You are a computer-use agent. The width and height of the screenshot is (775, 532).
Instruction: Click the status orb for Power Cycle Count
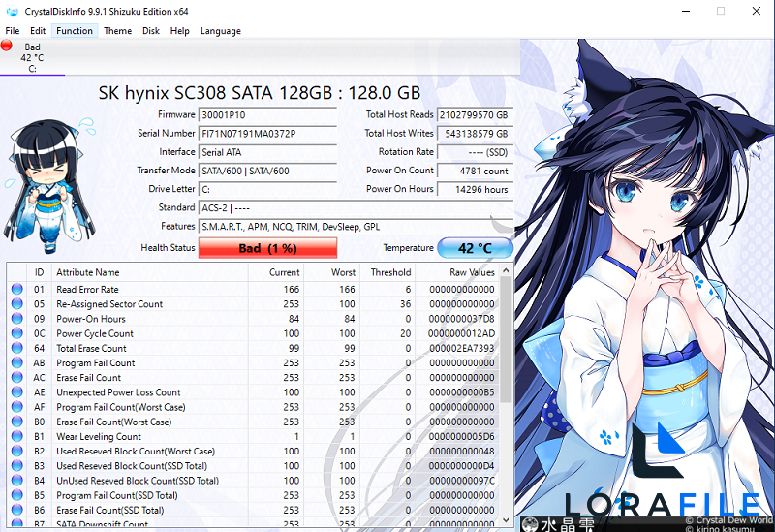[17, 333]
